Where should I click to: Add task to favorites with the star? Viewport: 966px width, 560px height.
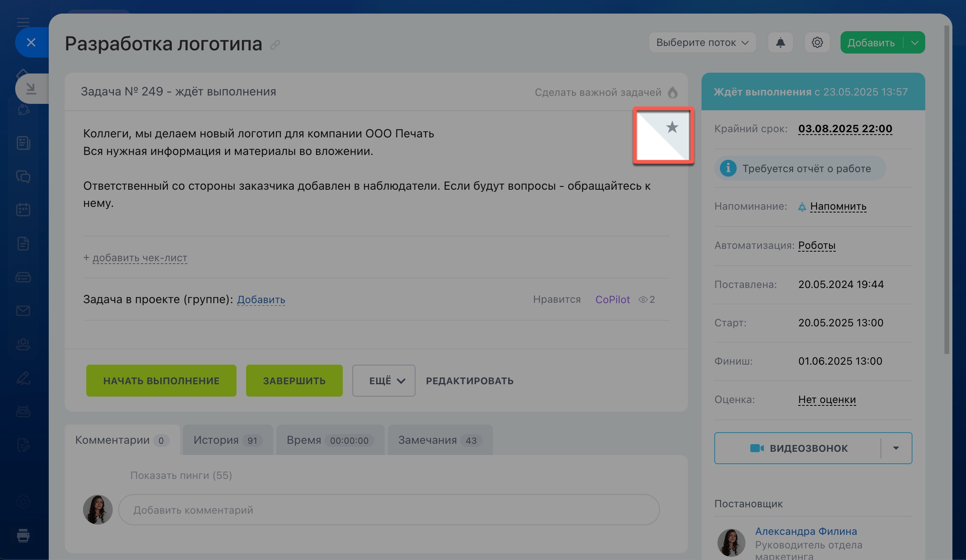tap(672, 127)
